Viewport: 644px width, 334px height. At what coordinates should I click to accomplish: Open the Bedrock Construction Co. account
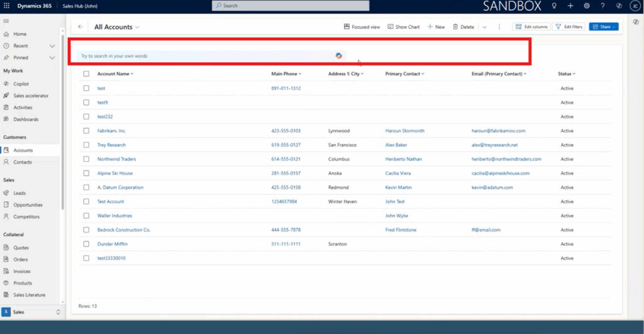[124, 230]
